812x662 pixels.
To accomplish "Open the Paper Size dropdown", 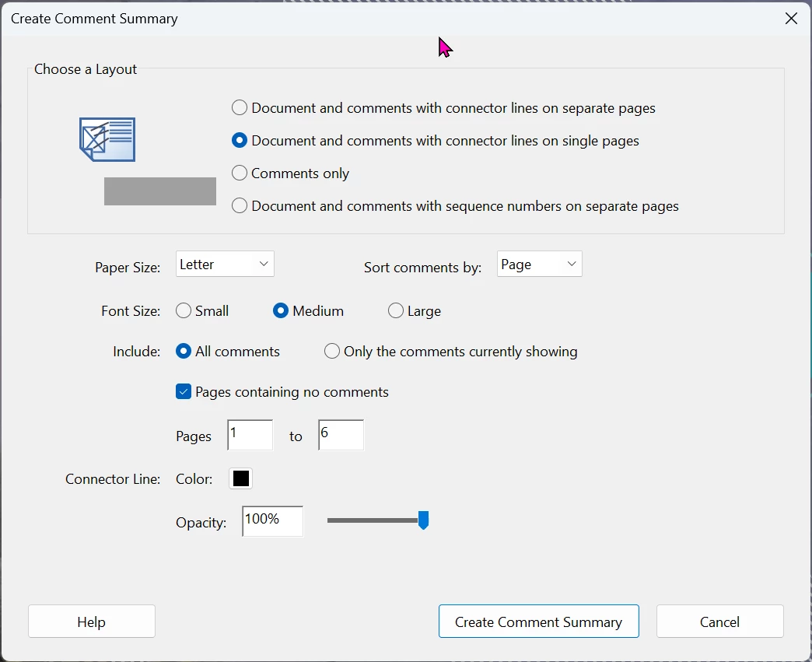I will point(225,264).
